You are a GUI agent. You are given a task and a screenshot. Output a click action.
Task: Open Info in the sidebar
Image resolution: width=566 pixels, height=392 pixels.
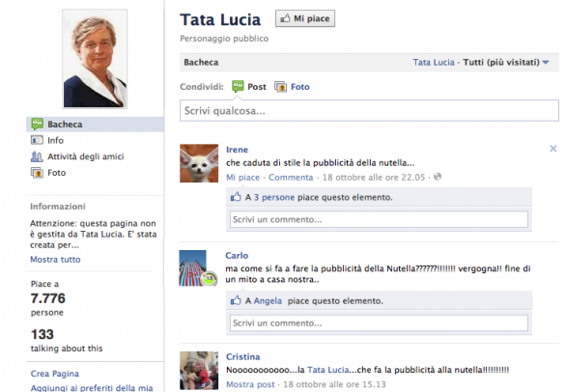tap(55, 140)
